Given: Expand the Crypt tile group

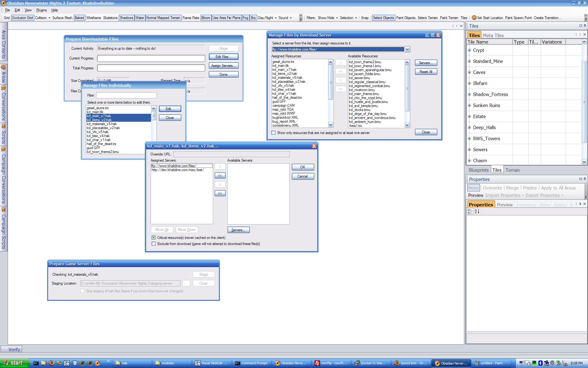Looking at the screenshot, I should [x=469, y=50].
